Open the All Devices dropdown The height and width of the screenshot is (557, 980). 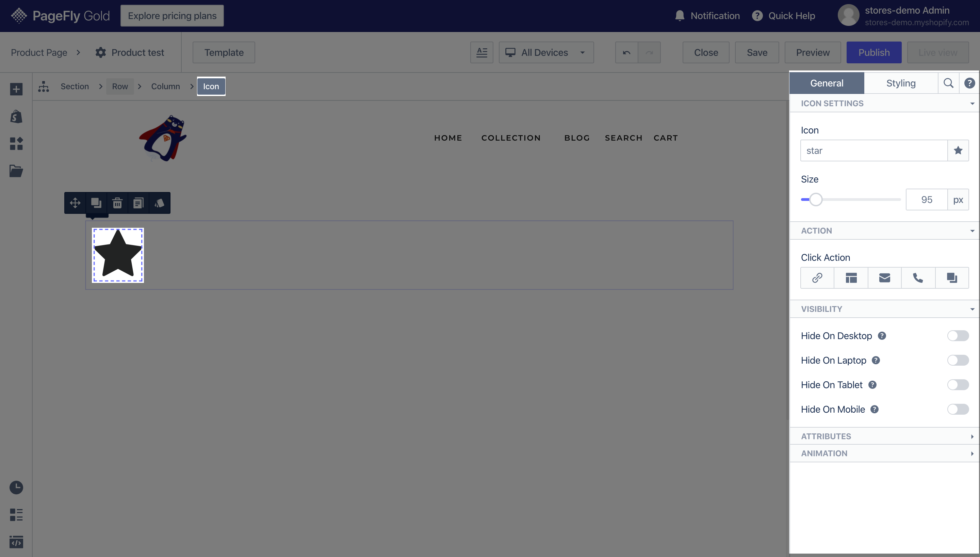click(x=546, y=52)
